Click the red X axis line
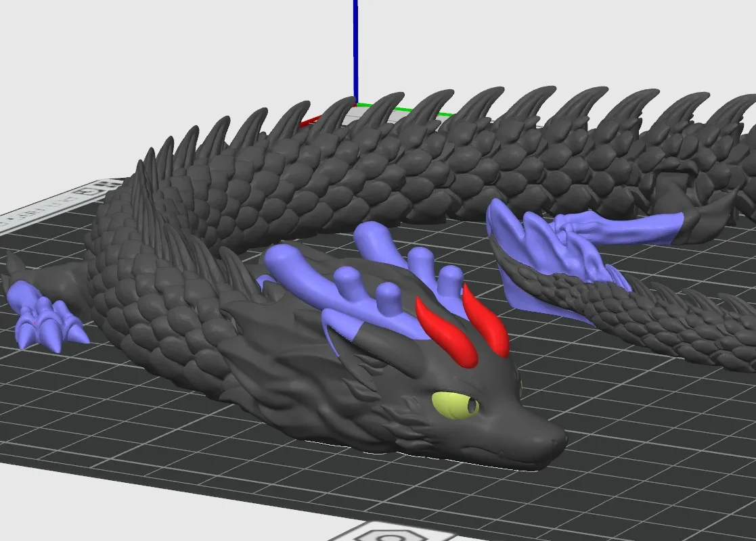This screenshot has width=756, height=541. click(x=310, y=121)
